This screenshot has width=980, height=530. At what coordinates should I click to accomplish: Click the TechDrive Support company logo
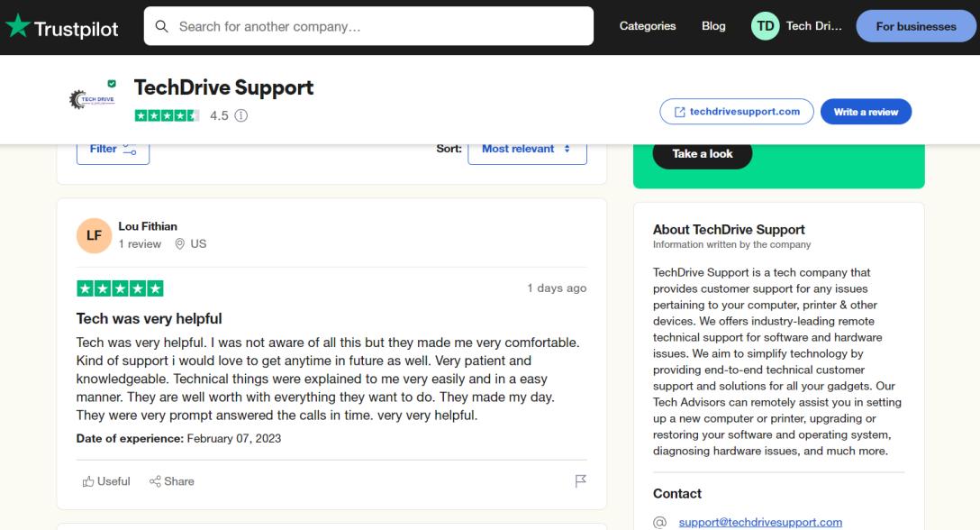92,99
